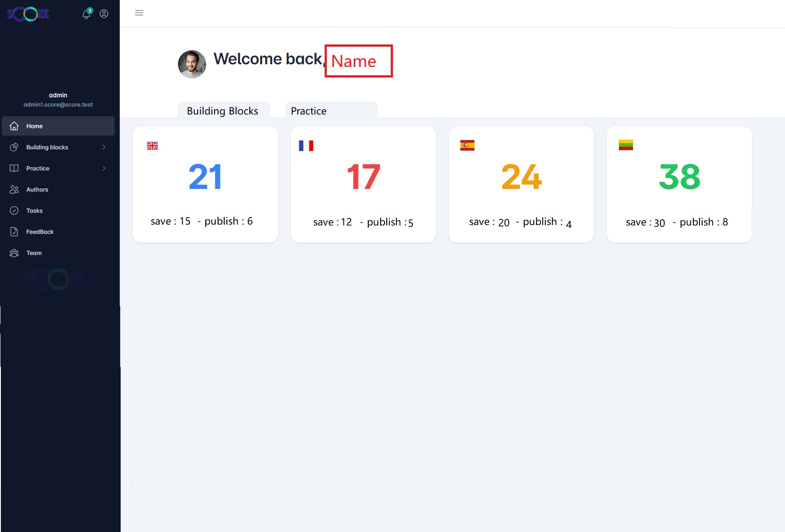Open the Authors menu item

37,189
